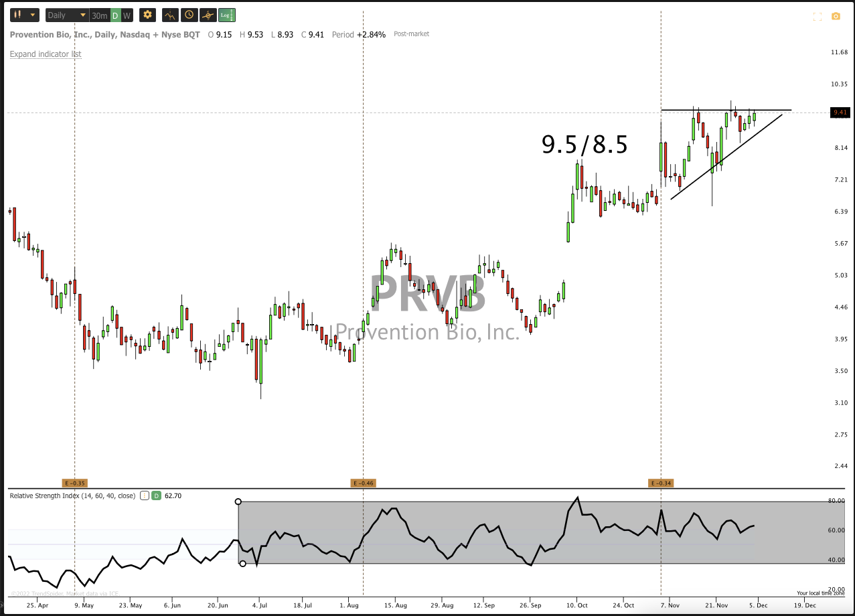Select the drawing tools compass icon

(x=207, y=15)
